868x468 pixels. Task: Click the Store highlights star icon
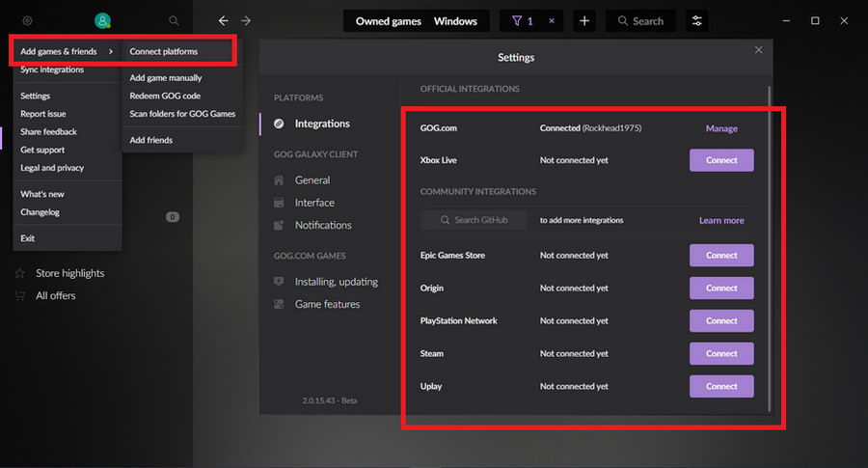[x=20, y=273]
